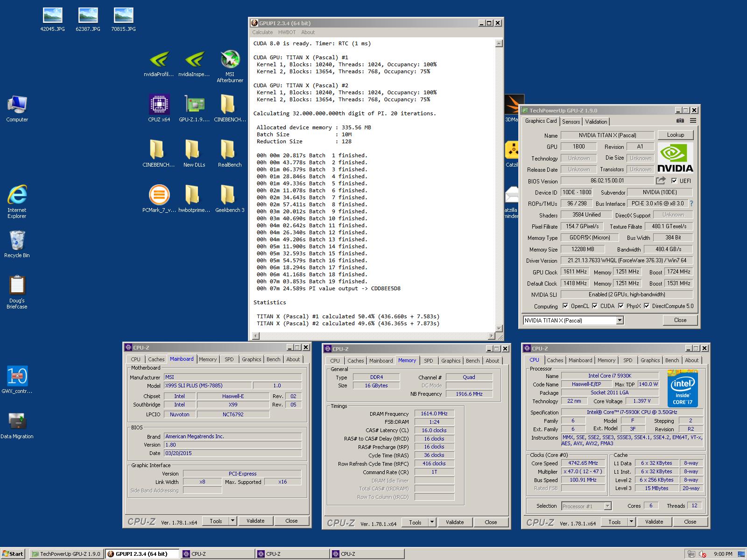Click Tools button in right CPU-Z window
The height and width of the screenshot is (560, 747).
614,522
